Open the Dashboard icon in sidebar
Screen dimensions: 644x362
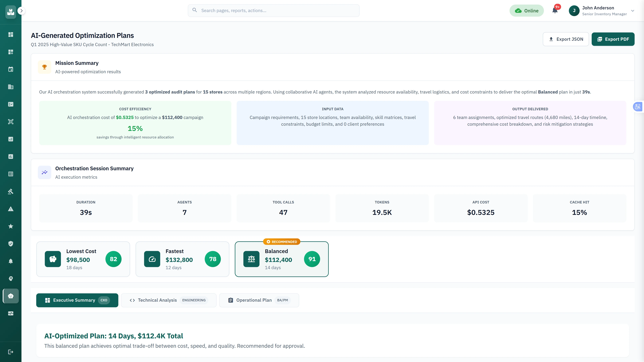(11, 35)
